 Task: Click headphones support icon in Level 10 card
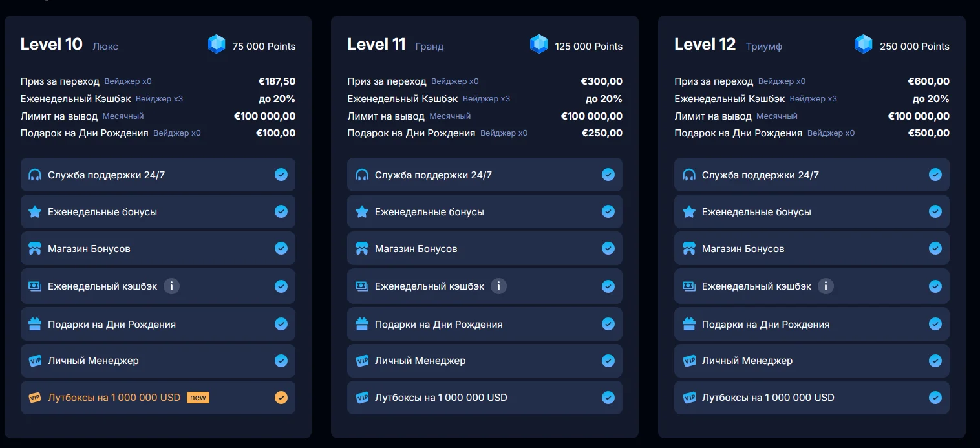coord(35,175)
